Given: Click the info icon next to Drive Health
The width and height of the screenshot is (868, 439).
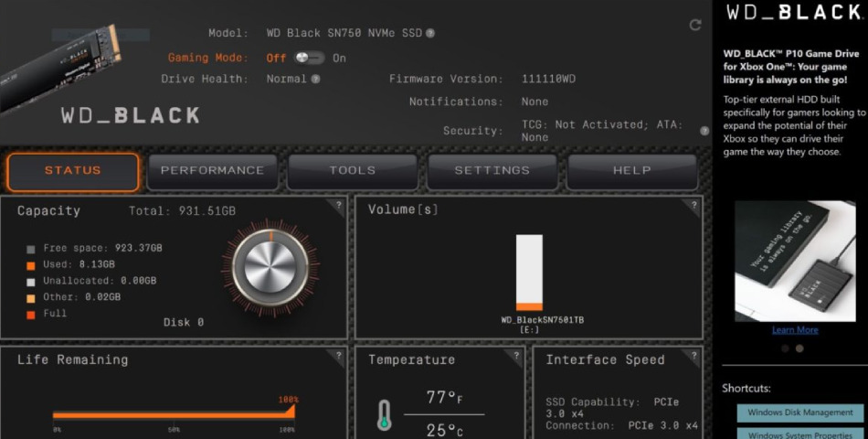Looking at the screenshot, I should [315, 80].
